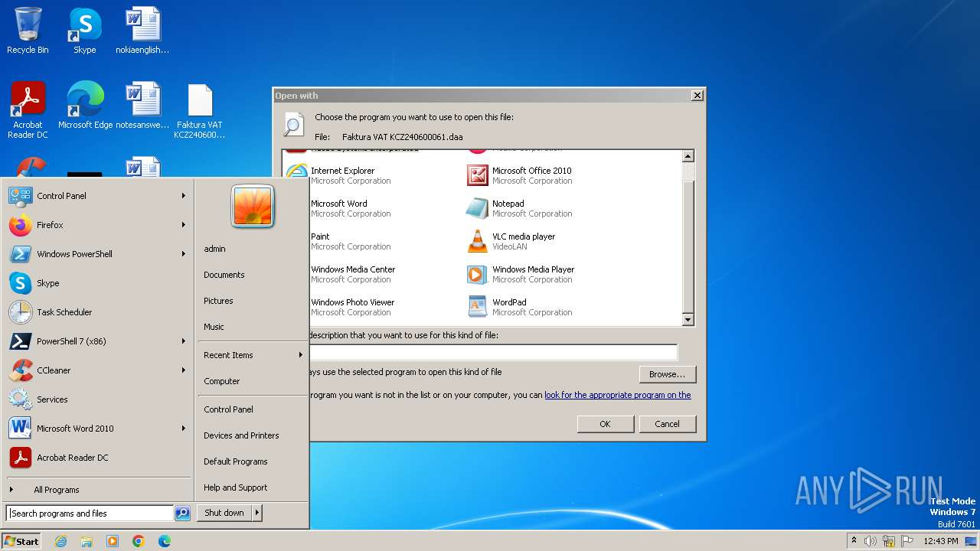Close the Open with dialog
Viewport: 980px width, 551px height.
pyautogui.click(x=697, y=96)
